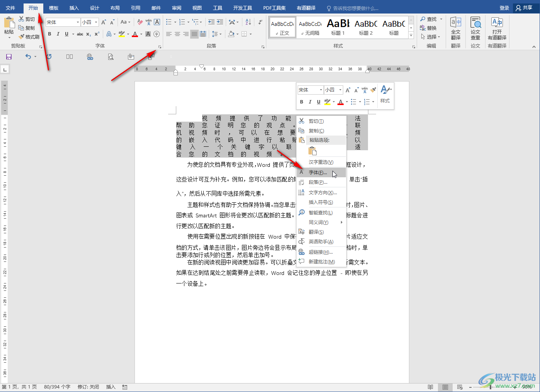The width and height of the screenshot is (540, 392).
Task: Toggle Bold in the ribbon
Action: 49,34
